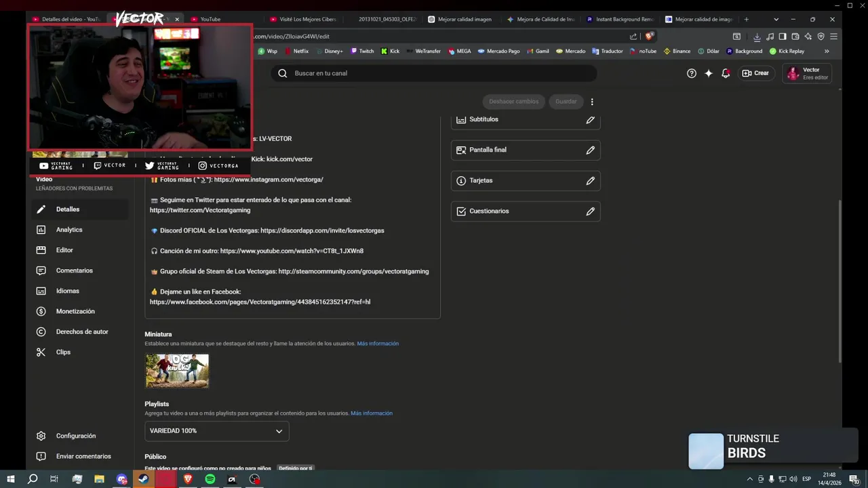Open the help question mark icon
This screenshot has width=868, height=488.
(692, 73)
